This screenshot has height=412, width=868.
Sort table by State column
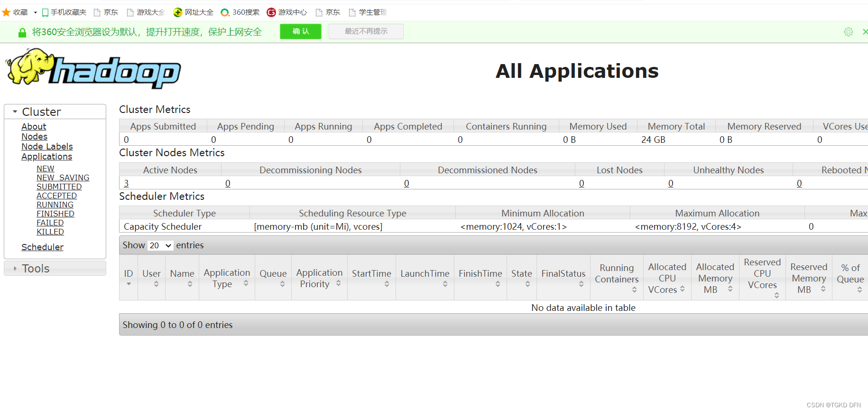tap(528, 284)
